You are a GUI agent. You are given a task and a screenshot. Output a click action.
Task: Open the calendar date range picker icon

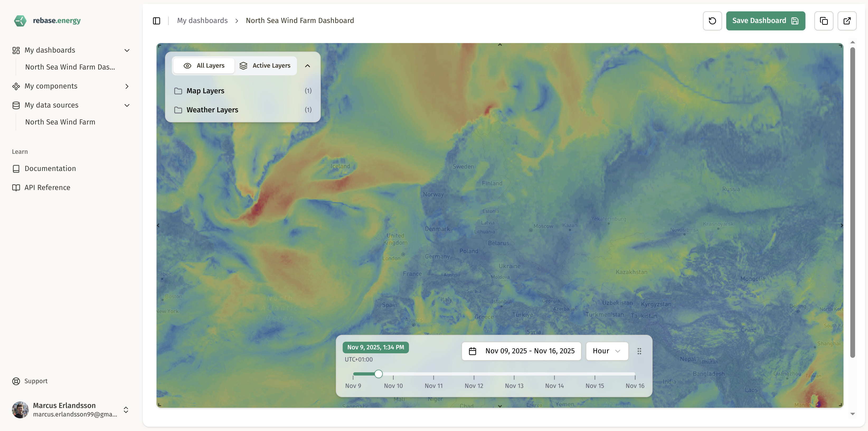pyautogui.click(x=473, y=351)
